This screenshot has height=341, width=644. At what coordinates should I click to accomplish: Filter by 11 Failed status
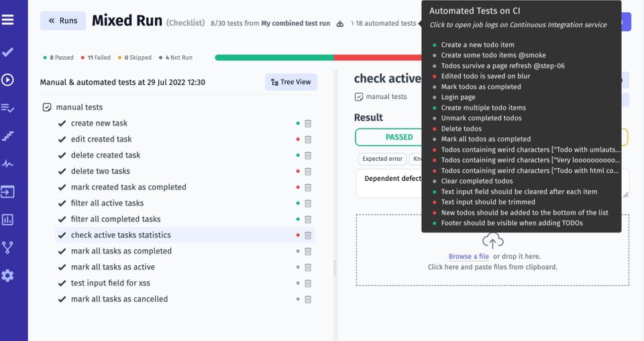click(x=96, y=58)
